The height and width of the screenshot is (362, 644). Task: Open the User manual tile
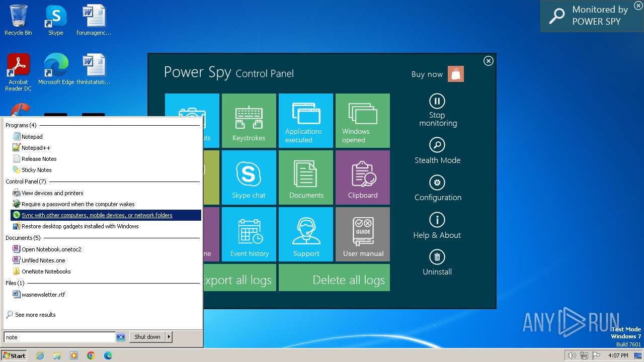point(363,234)
